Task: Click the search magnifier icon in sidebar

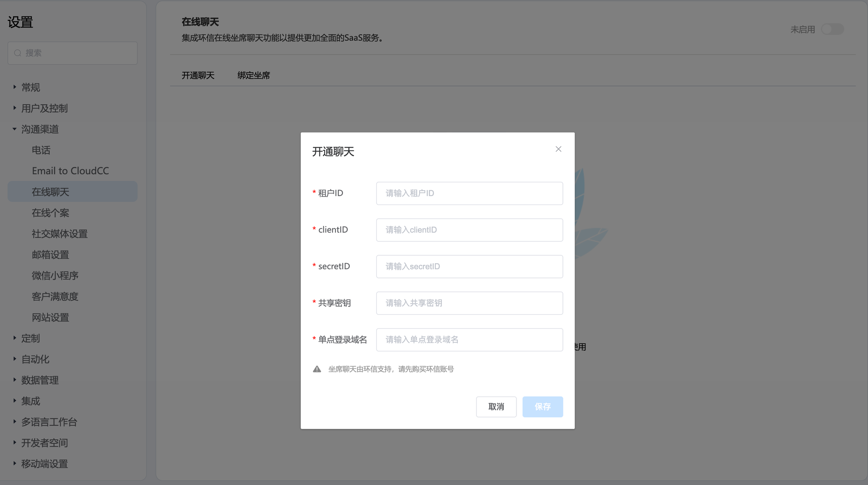Action: (18, 53)
